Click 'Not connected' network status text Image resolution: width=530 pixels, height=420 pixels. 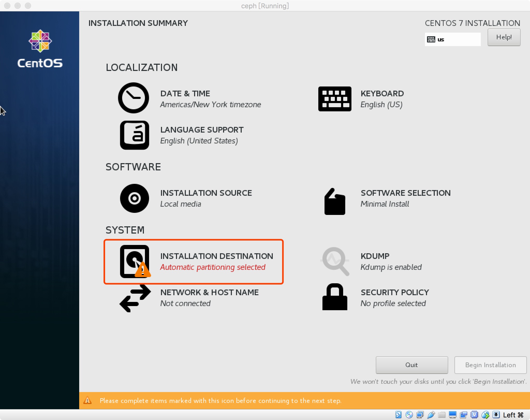[x=185, y=303]
